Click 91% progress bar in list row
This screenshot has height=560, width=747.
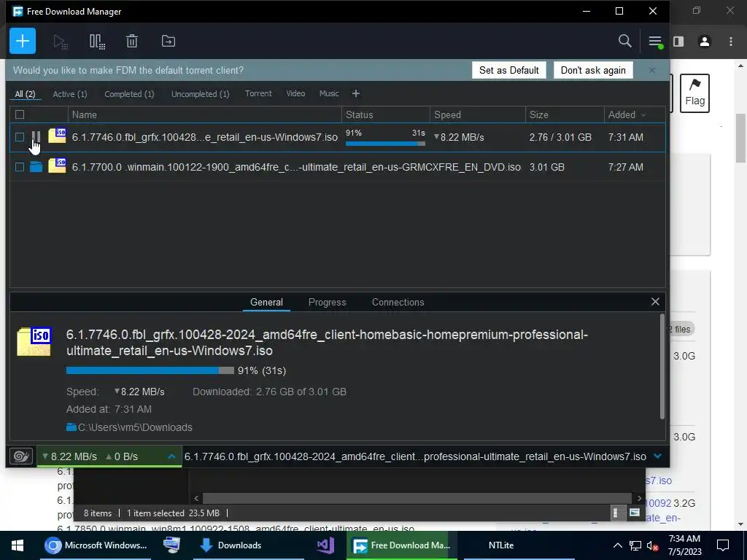pos(385,144)
